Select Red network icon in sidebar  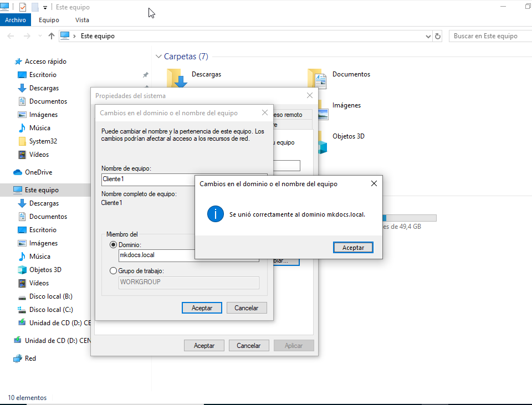[x=18, y=358]
